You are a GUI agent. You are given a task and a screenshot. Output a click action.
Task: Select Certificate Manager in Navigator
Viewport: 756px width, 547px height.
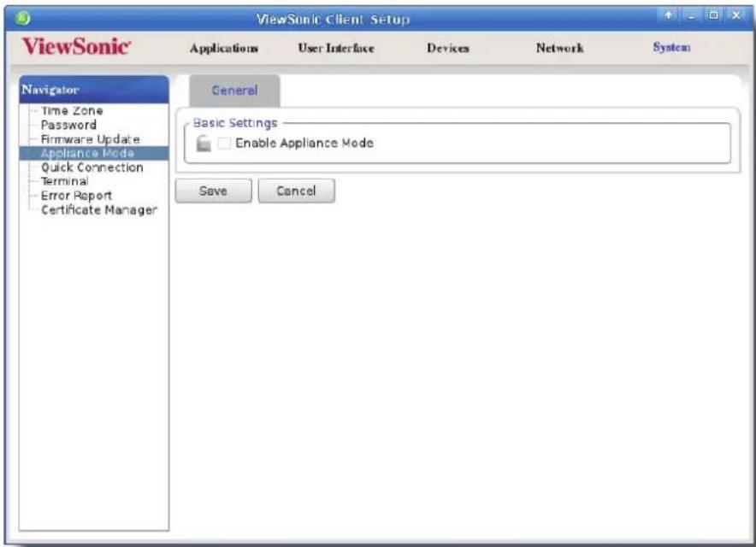(99, 210)
